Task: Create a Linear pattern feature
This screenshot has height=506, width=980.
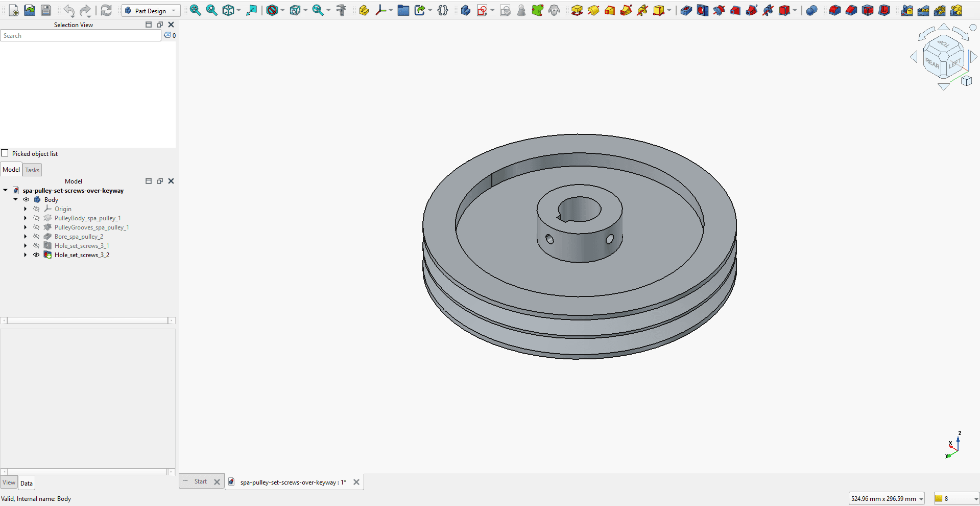Action: [923, 10]
